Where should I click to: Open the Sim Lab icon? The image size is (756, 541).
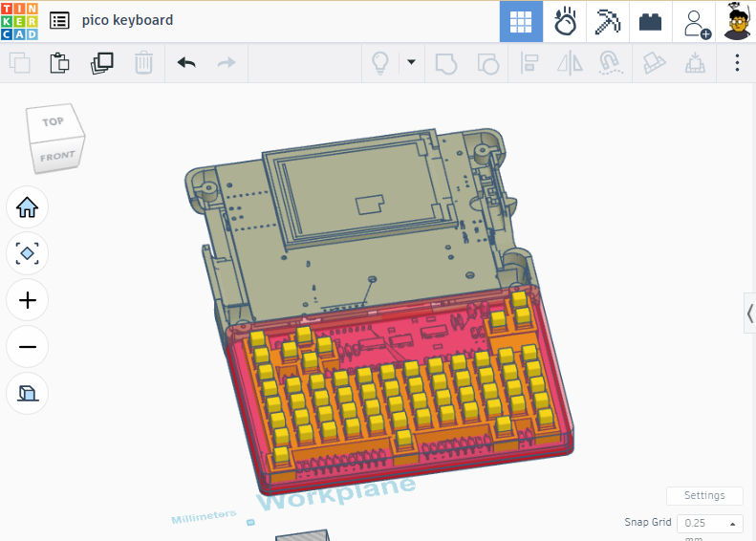[x=565, y=22]
